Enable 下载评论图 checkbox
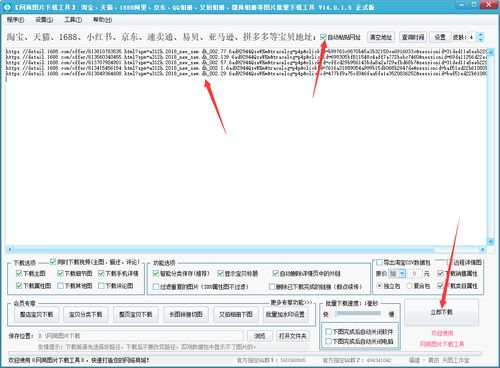500x368 pixels. pyautogui.click(x=101, y=286)
